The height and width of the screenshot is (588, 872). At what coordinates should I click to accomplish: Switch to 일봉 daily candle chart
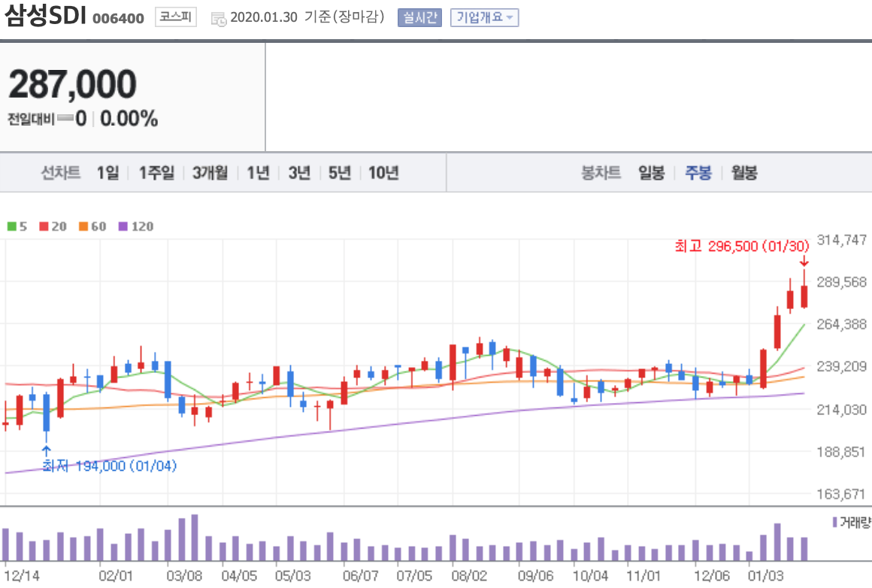(x=651, y=173)
